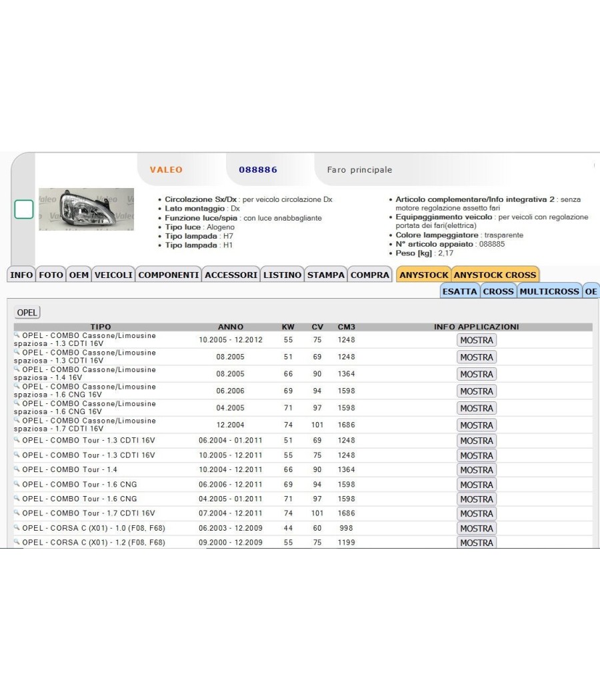Screen dimensions: 600x700
Task: Select the year range 06.2004 - 01.2011
Action: 231,440
